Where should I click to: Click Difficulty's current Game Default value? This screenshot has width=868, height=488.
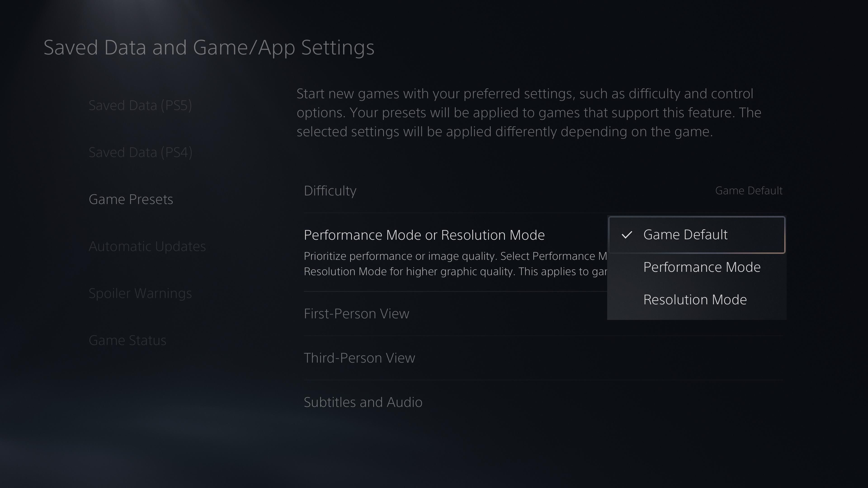click(x=749, y=191)
